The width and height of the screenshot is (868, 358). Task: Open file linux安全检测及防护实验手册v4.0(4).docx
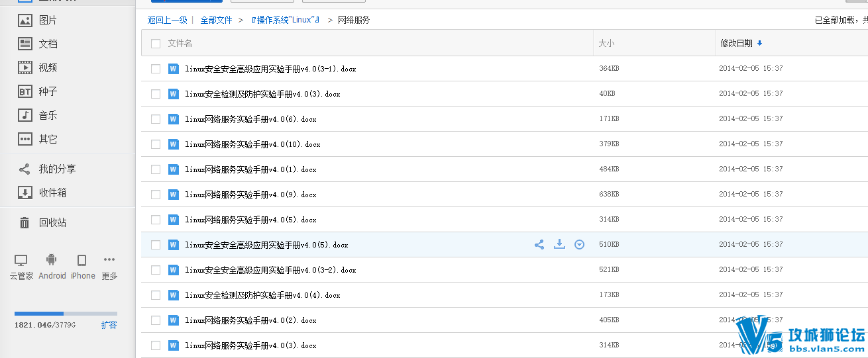[262, 295]
